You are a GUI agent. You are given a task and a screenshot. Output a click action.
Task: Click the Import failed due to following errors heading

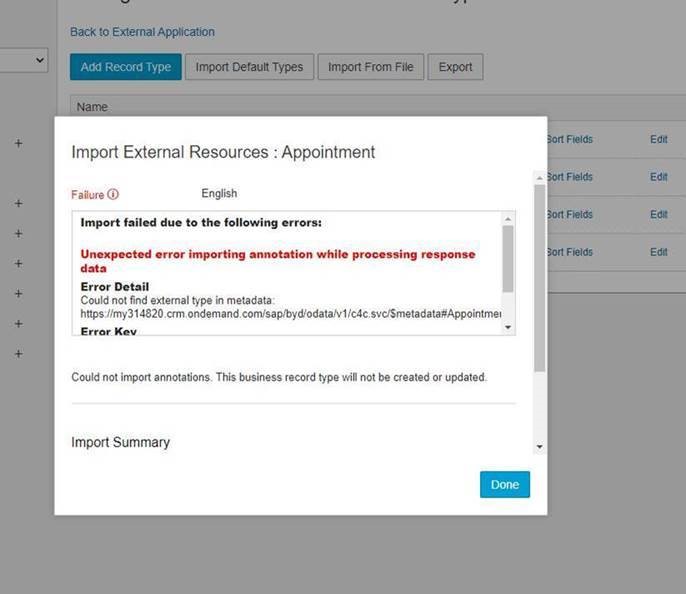tap(201, 223)
